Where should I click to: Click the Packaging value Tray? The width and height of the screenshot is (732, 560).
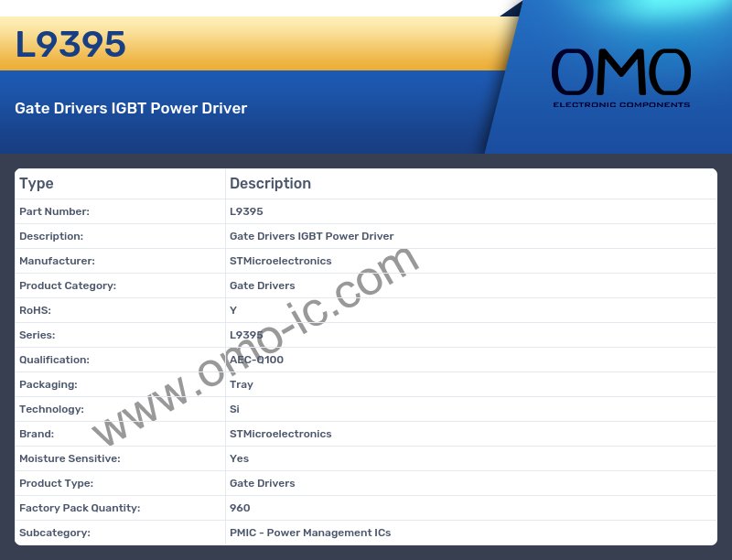click(x=242, y=384)
